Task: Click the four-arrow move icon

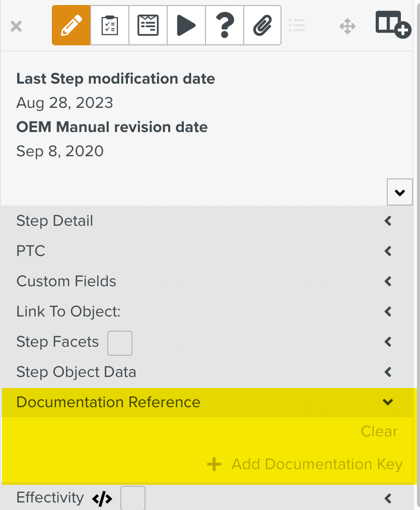Action: 347,26
